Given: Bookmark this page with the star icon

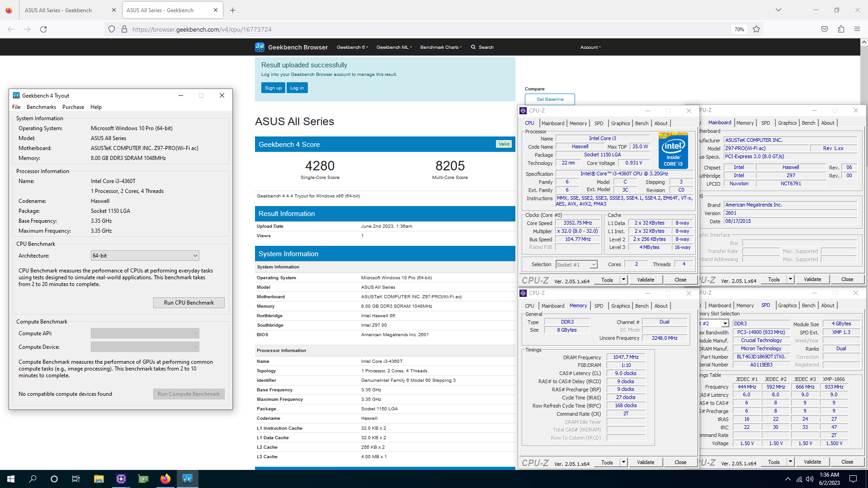Looking at the screenshot, I should pos(756,29).
